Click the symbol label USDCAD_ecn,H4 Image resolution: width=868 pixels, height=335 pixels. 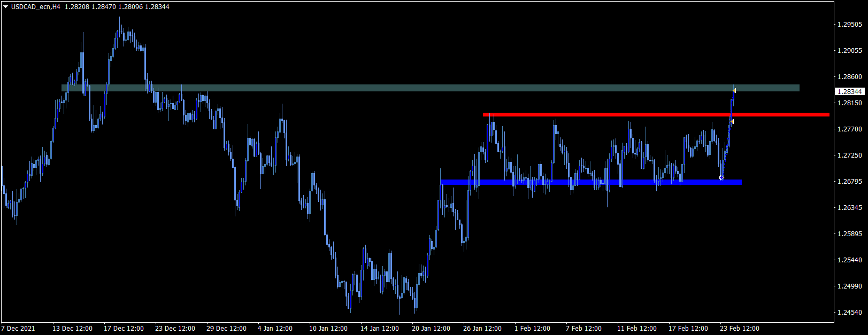coord(35,7)
